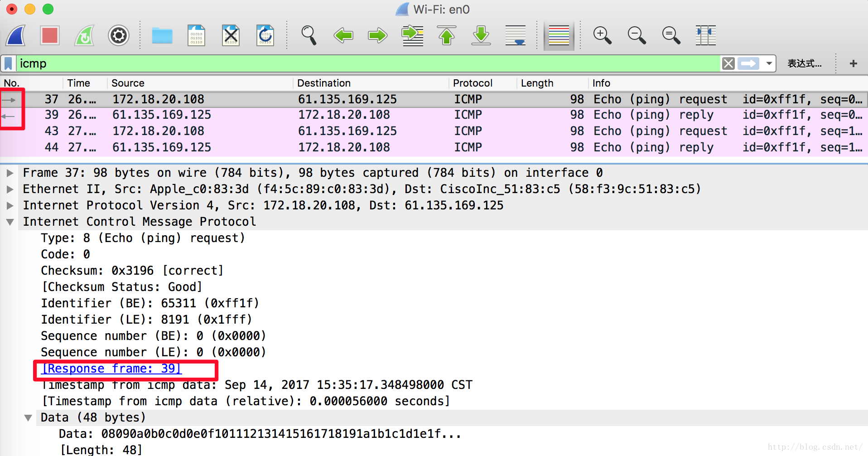
Task: Jump to the first packet
Action: pos(447,35)
